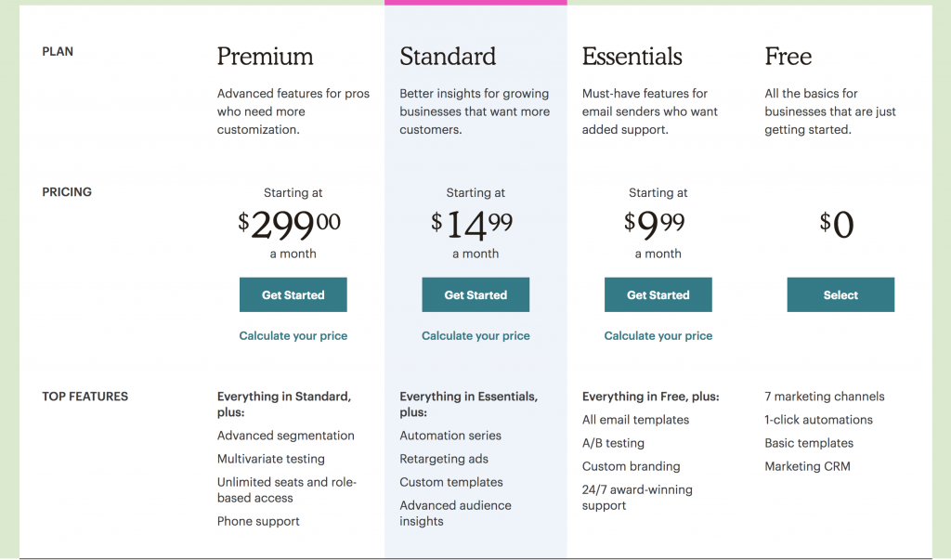The height and width of the screenshot is (560, 951).
Task: Open Calculate your price under Premium
Action: click(293, 335)
